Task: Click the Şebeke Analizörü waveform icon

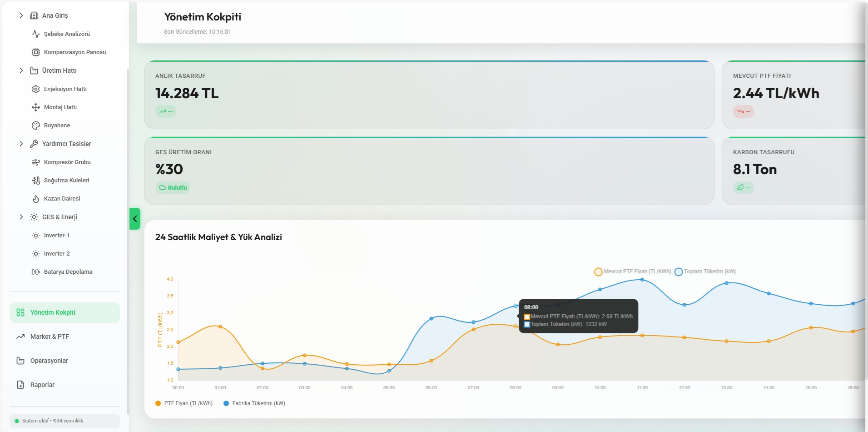Action: pos(36,34)
